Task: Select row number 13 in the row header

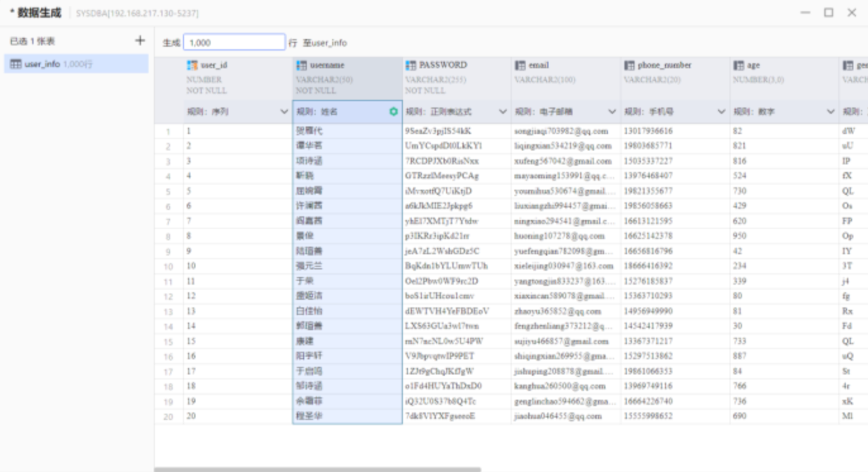Action: [x=168, y=312]
